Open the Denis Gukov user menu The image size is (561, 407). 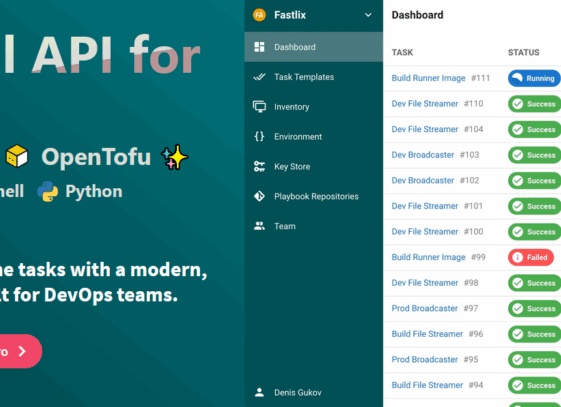pyautogui.click(x=313, y=392)
